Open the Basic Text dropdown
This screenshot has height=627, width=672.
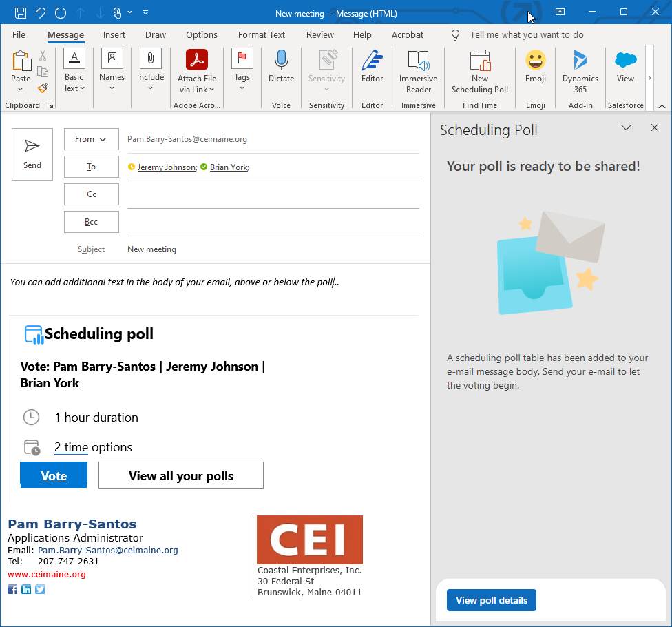(74, 71)
